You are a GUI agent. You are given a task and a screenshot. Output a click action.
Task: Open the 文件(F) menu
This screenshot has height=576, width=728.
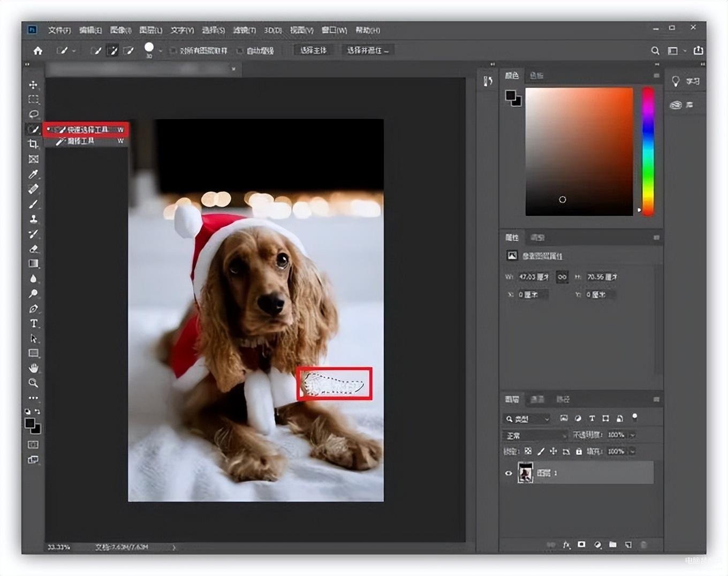59,30
